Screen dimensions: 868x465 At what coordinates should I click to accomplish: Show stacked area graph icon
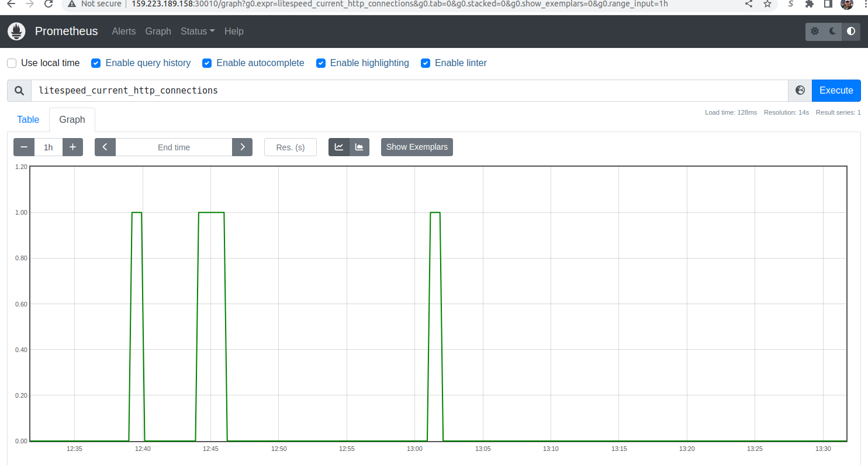coord(359,147)
